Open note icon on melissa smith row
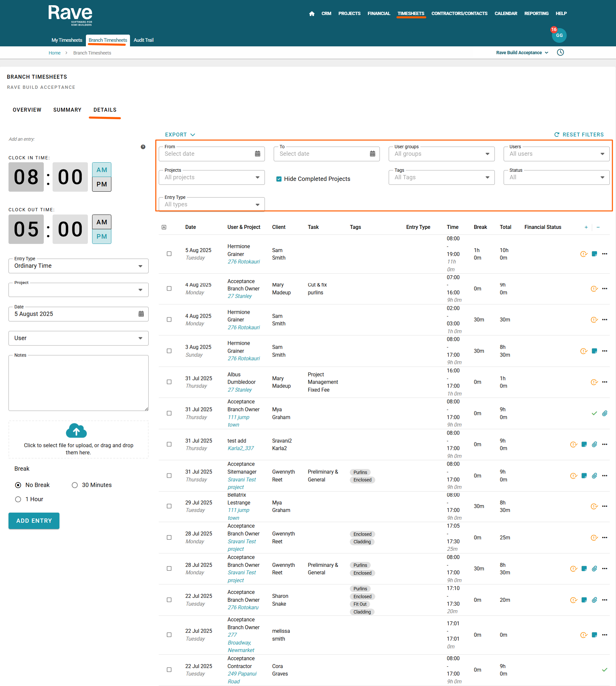This screenshot has height=686, width=616. tap(594, 635)
